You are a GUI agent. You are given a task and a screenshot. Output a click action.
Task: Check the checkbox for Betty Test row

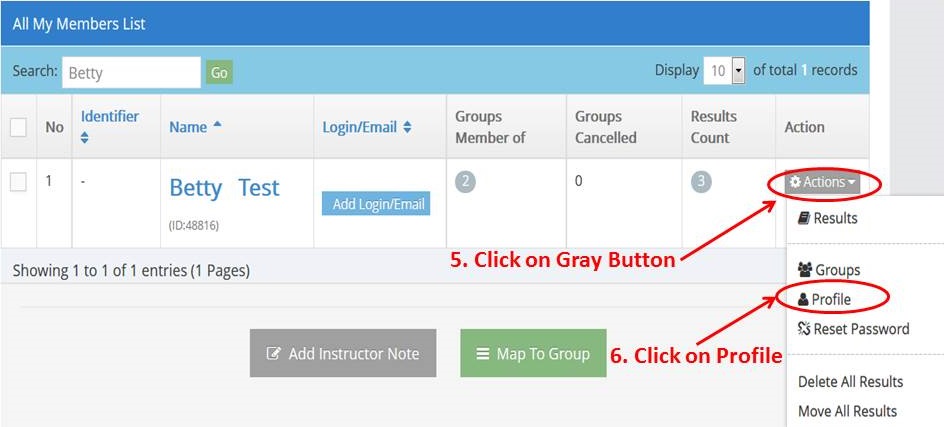click(18, 182)
